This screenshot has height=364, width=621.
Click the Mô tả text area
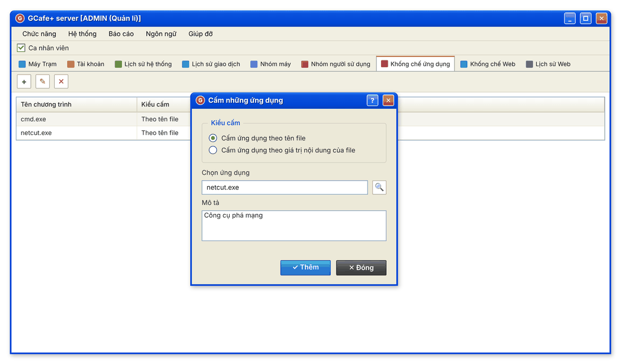point(294,226)
